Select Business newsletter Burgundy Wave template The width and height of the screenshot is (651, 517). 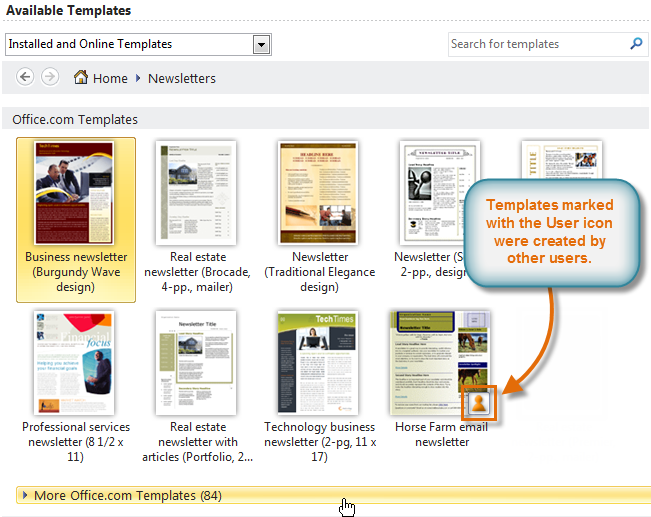click(x=76, y=191)
